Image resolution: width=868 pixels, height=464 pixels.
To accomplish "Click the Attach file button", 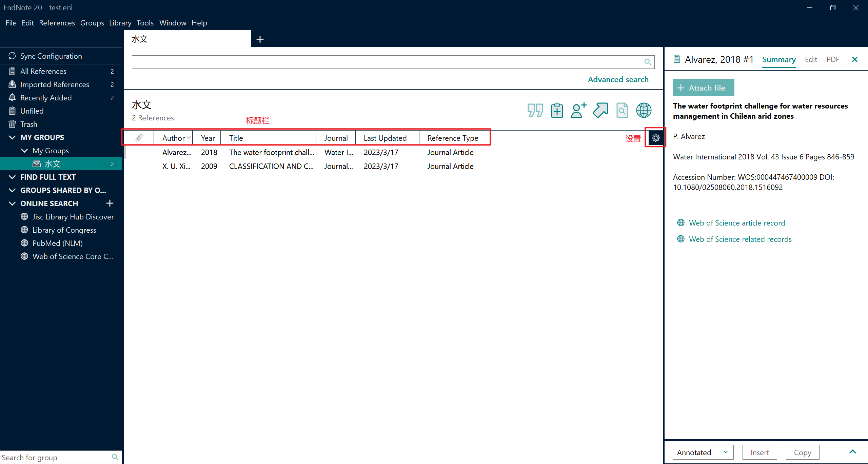I will coord(703,88).
